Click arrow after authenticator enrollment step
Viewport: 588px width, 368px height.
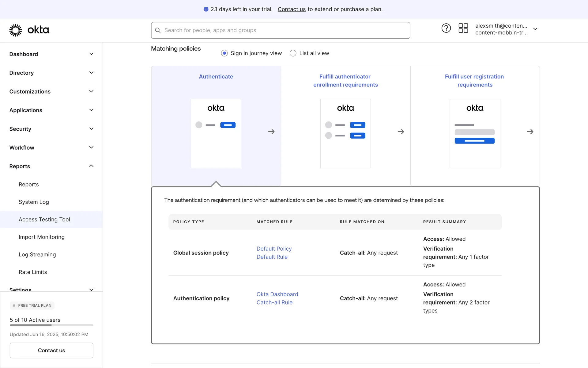(401, 132)
